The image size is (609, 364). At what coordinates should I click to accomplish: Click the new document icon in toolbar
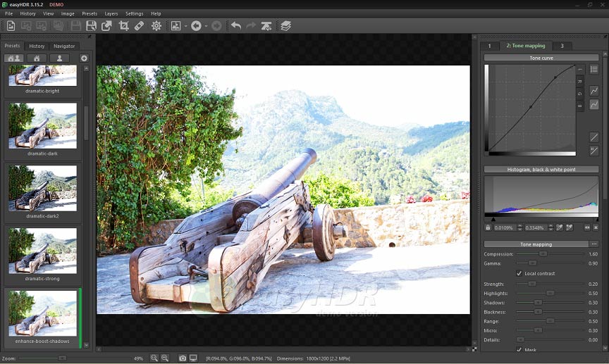pos(11,26)
